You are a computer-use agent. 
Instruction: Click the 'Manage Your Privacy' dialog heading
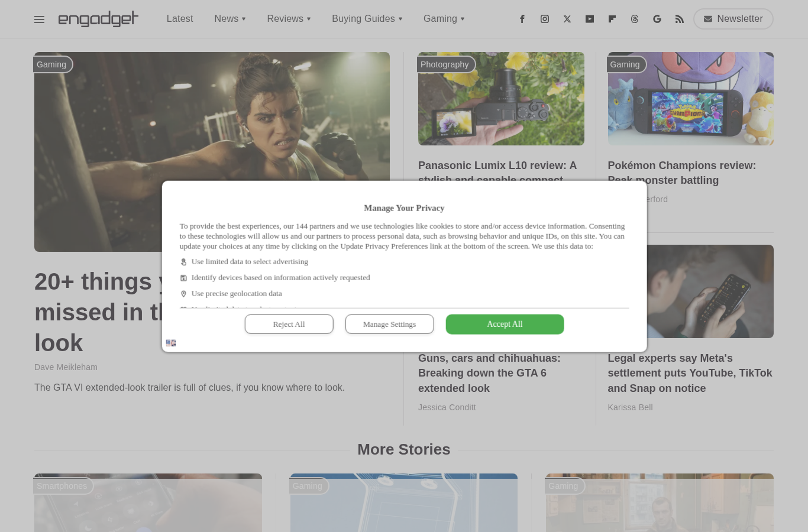(x=404, y=208)
